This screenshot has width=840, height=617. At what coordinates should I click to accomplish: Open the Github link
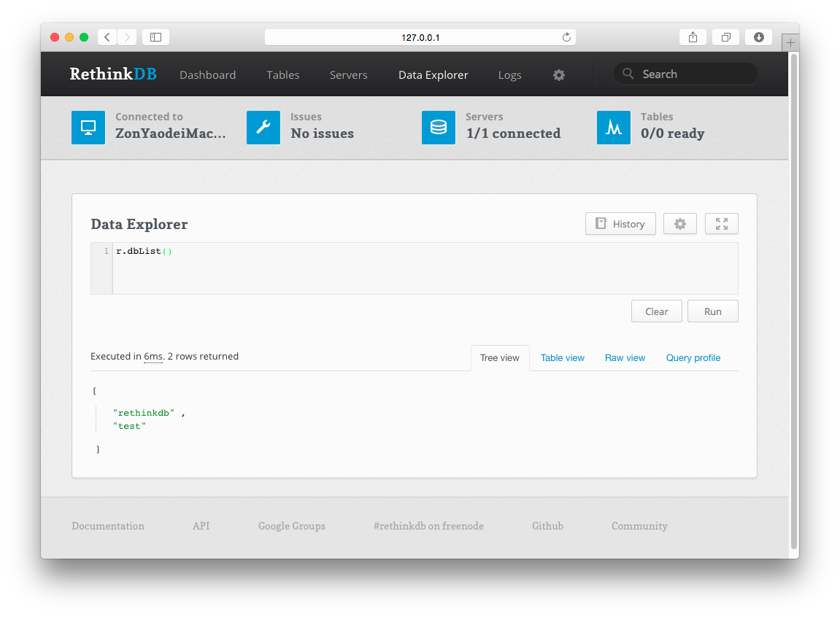(x=547, y=526)
